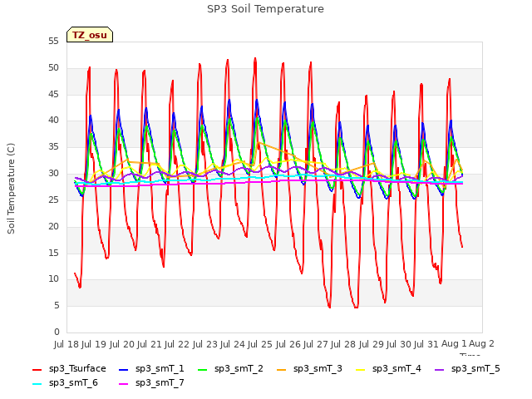Toggle the sp3_Tsurface legend label
The image size is (532, 399).
77,369
